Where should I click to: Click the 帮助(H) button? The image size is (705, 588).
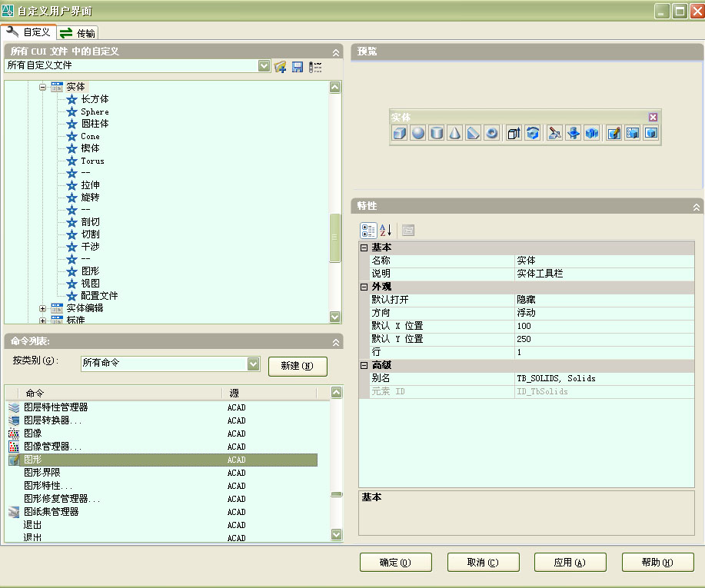pyautogui.click(x=658, y=563)
